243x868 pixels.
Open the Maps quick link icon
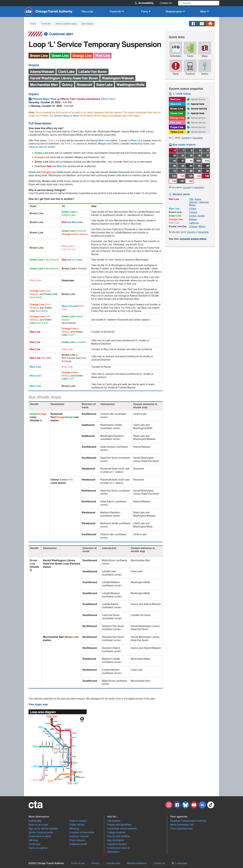click(x=205, y=48)
